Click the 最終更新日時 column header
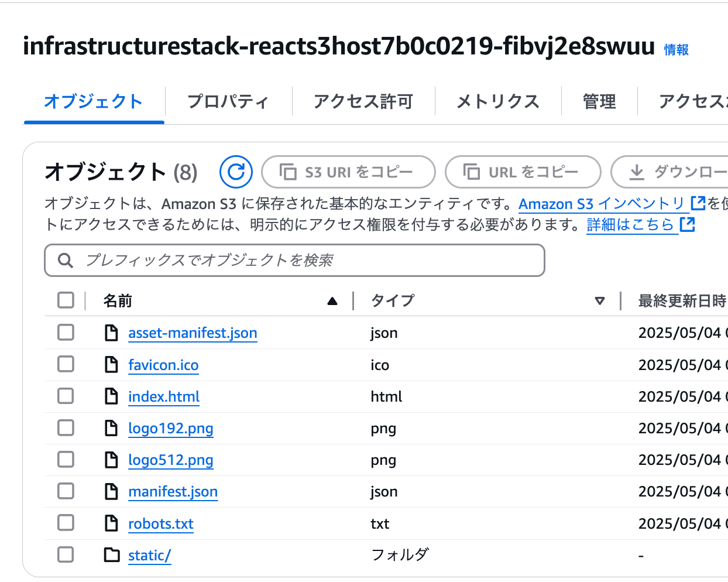 click(x=682, y=301)
